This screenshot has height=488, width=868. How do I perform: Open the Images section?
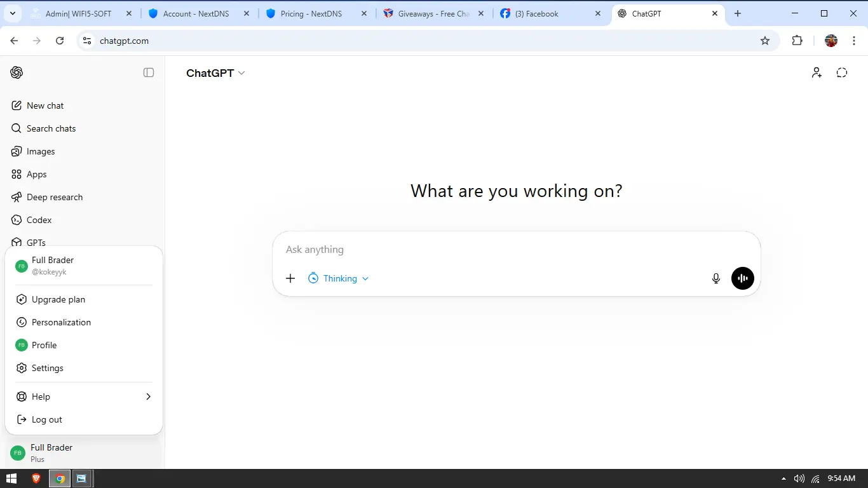point(83,151)
